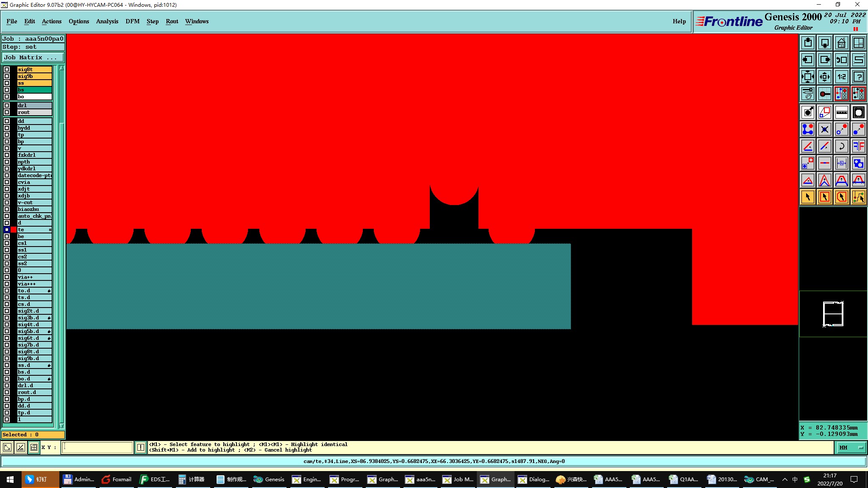This screenshot has height=488, width=868.
Task: Click the grid snap icon near XY
Action: tap(34, 447)
